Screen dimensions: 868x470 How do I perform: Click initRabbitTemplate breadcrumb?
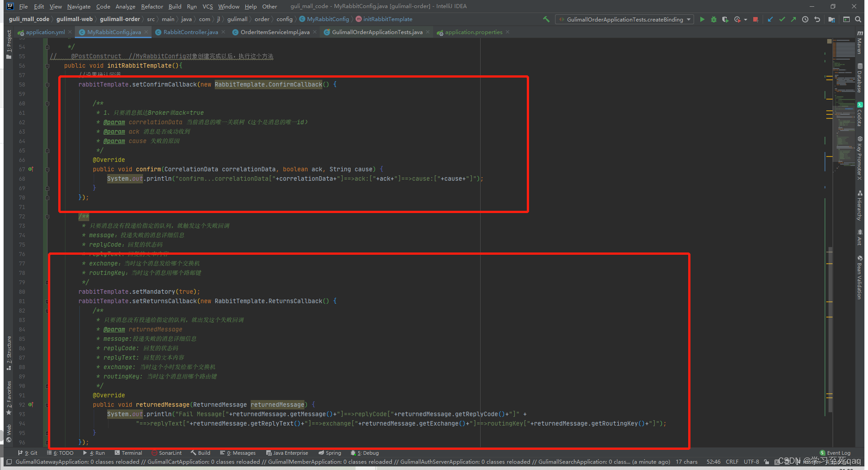[x=384, y=19]
